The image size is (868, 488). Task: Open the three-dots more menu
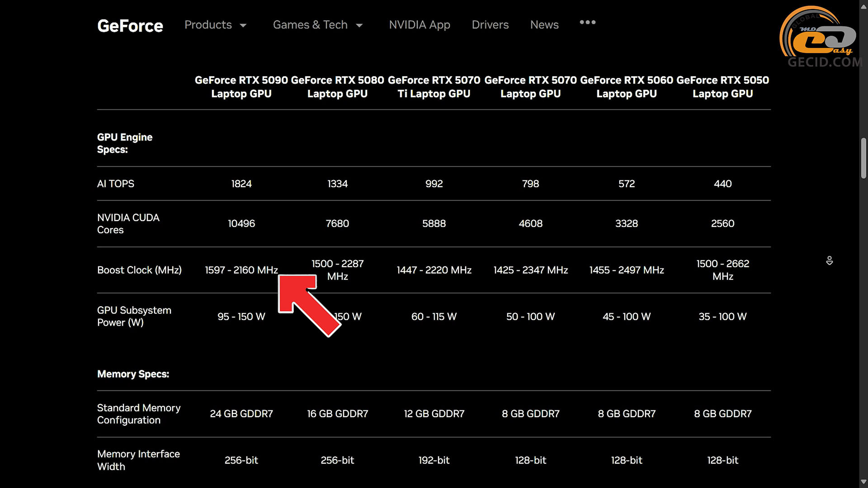[587, 22]
